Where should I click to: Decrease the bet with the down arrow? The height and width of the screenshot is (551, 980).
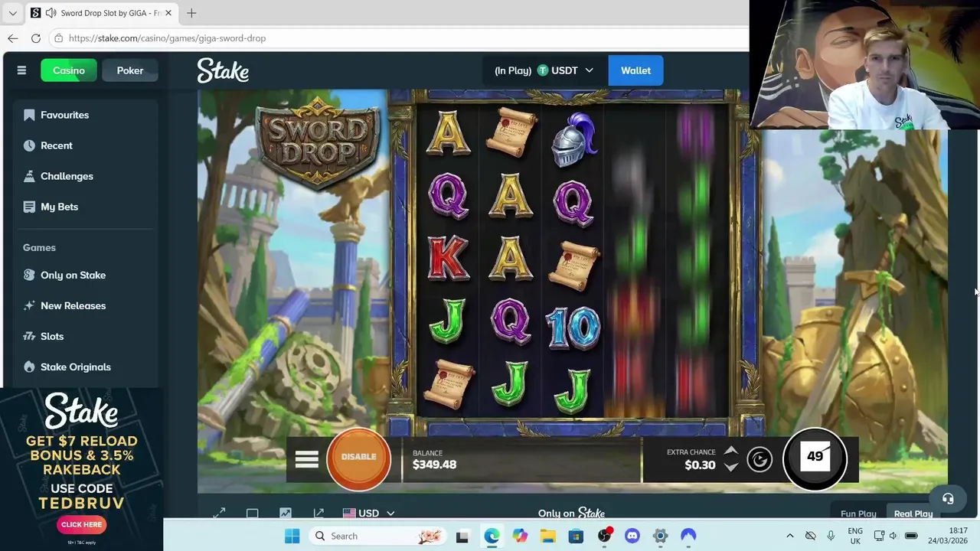[731, 467]
